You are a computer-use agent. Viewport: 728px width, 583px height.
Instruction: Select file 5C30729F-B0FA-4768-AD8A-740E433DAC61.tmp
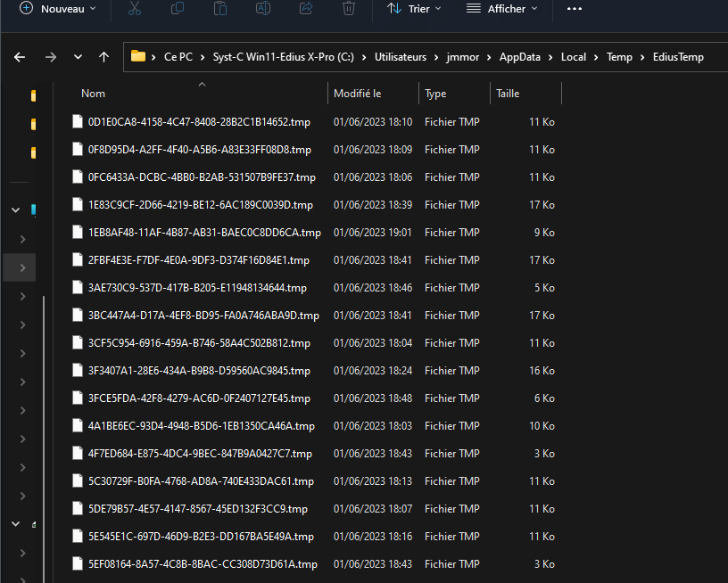(201, 481)
